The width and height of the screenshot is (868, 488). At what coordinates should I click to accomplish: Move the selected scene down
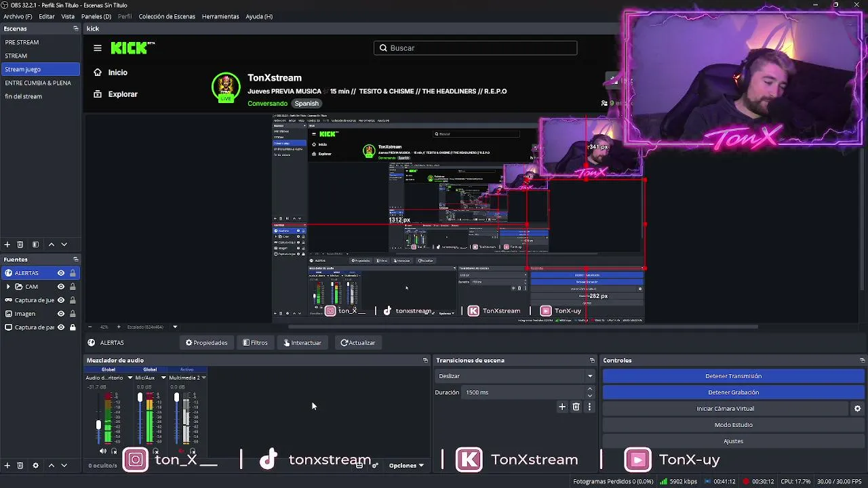click(x=64, y=244)
